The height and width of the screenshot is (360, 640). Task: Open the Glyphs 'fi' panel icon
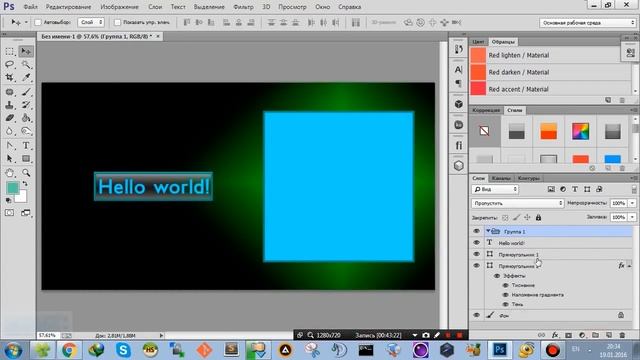pyautogui.click(x=458, y=145)
